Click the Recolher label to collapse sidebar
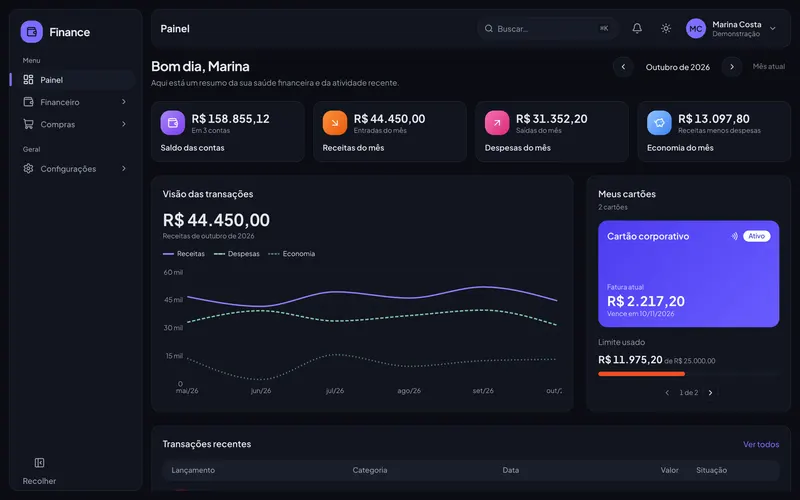The height and width of the screenshot is (500, 800). [x=39, y=481]
